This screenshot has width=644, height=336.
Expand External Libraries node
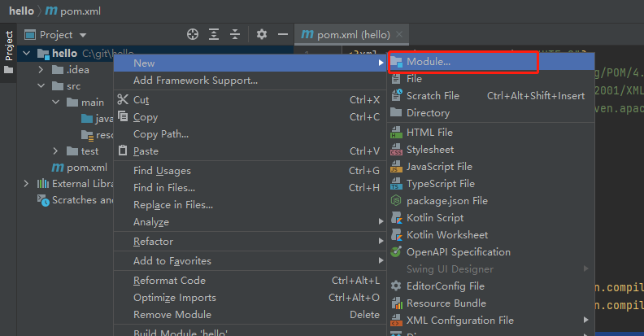26,184
